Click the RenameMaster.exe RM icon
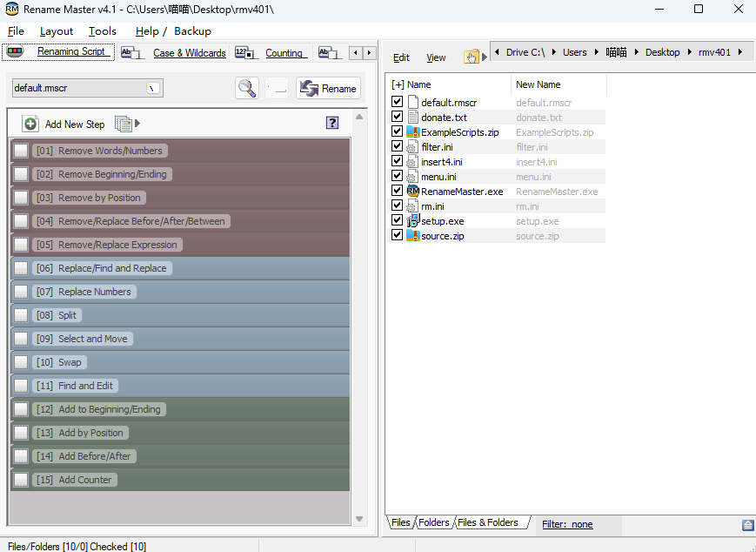This screenshot has width=756, height=552. point(412,191)
